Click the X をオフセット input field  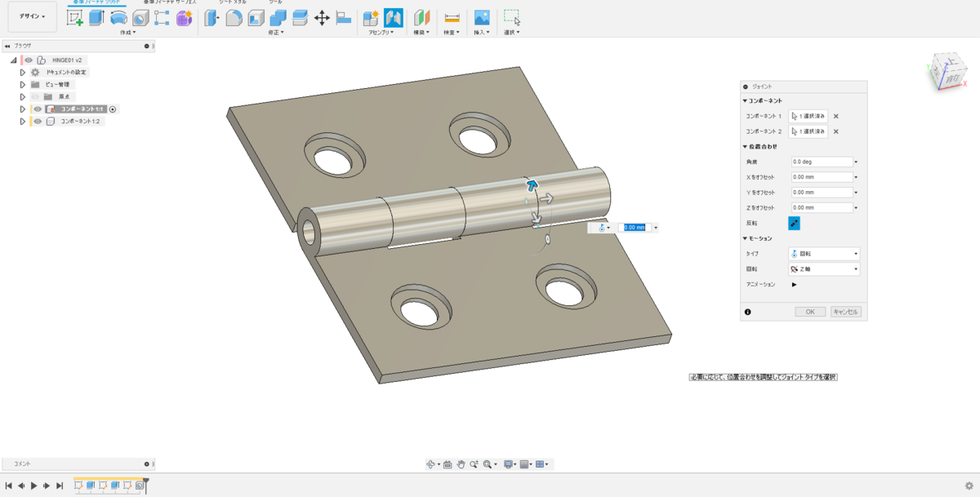[x=822, y=177]
